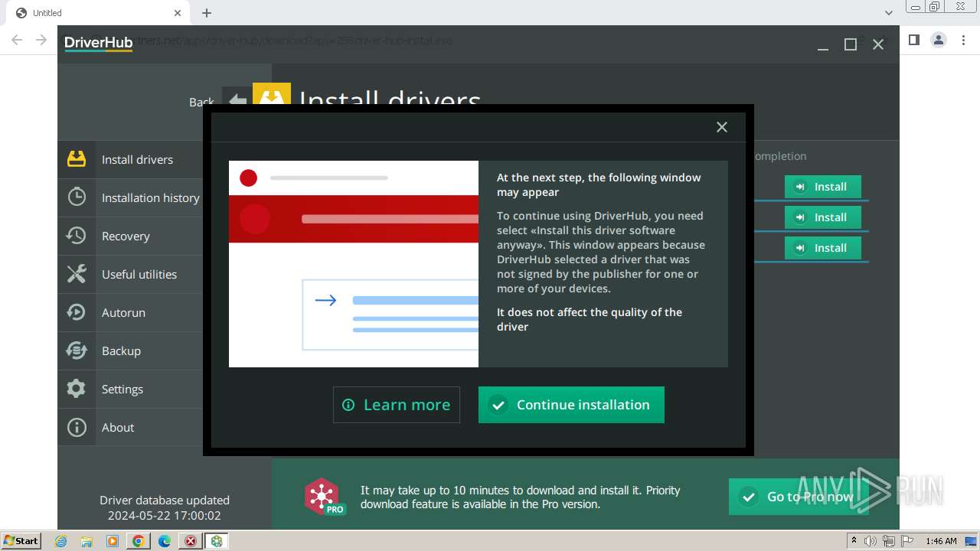Click the second Install button in list
Image resolution: width=980 pixels, height=551 pixels.
pyautogui.click(x=822, y=217)
